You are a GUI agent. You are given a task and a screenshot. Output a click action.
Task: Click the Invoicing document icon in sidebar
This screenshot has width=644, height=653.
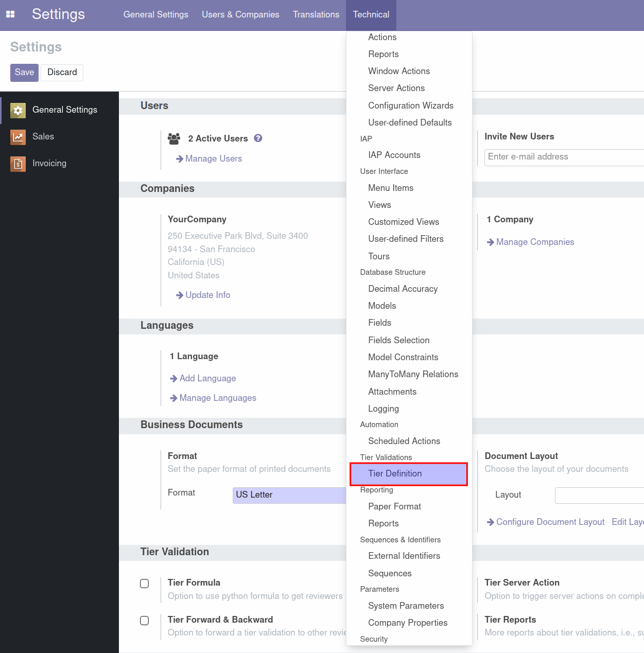[18, 164]
